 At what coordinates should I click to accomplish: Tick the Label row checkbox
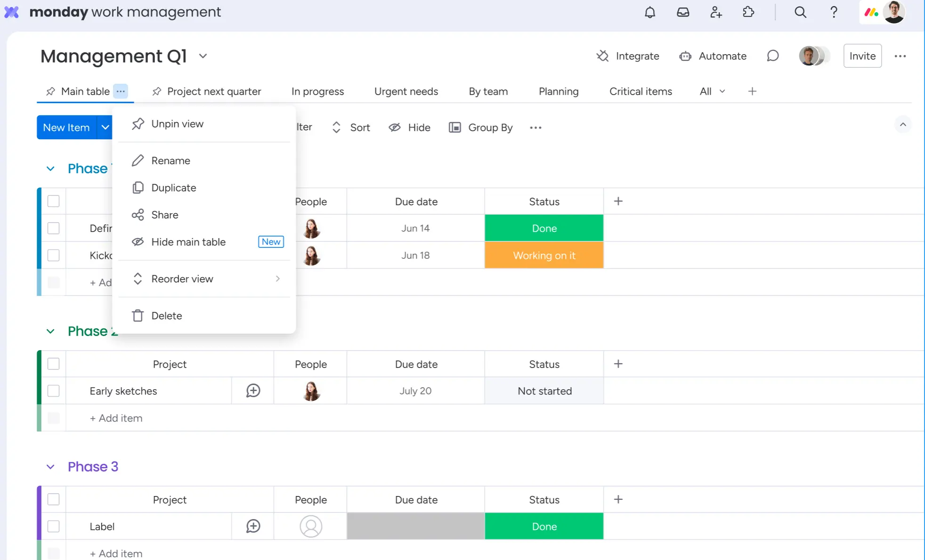point(54,526)
